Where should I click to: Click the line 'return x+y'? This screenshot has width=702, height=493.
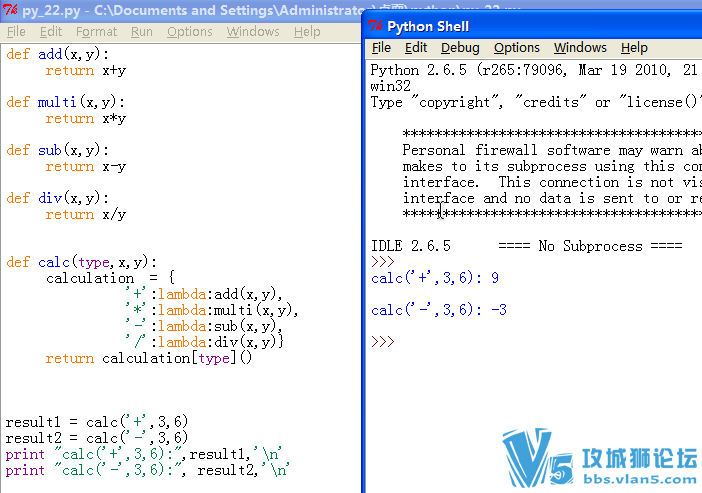coord(86,71)
